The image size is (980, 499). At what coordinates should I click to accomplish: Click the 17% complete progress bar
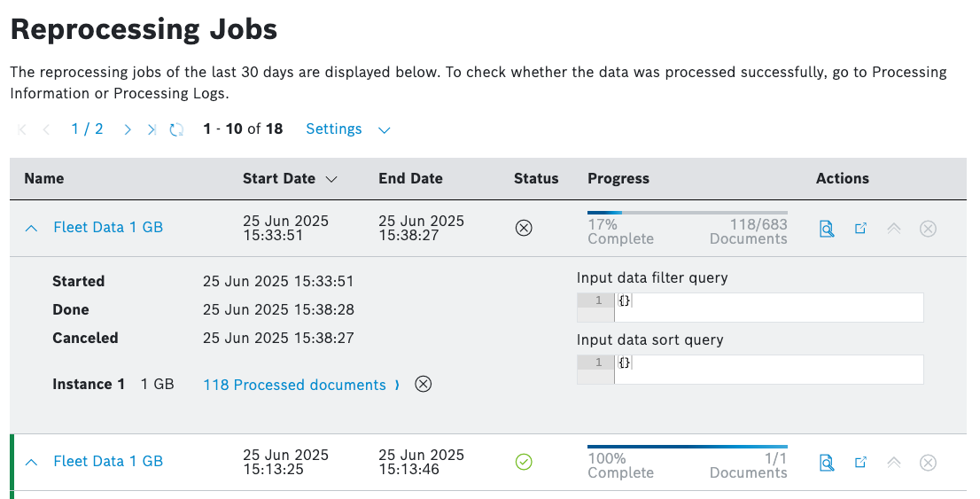click(687, 213)
